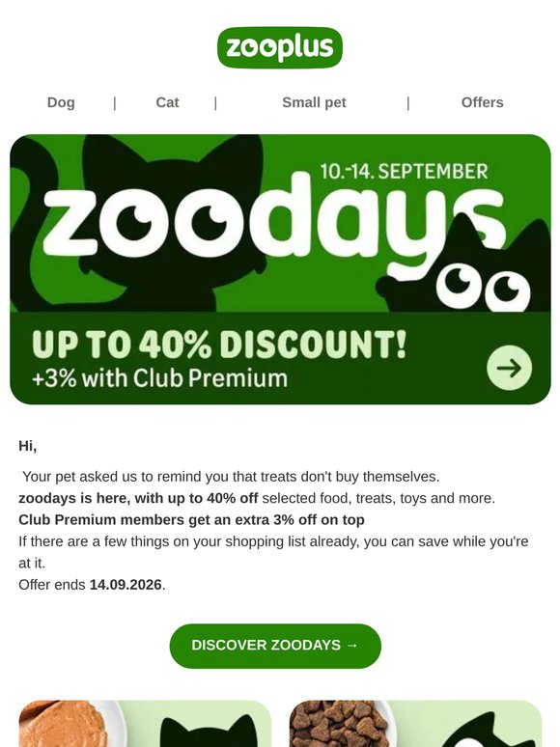
Task: Open the wet food product tile
Action: click(x=145, y=724)
